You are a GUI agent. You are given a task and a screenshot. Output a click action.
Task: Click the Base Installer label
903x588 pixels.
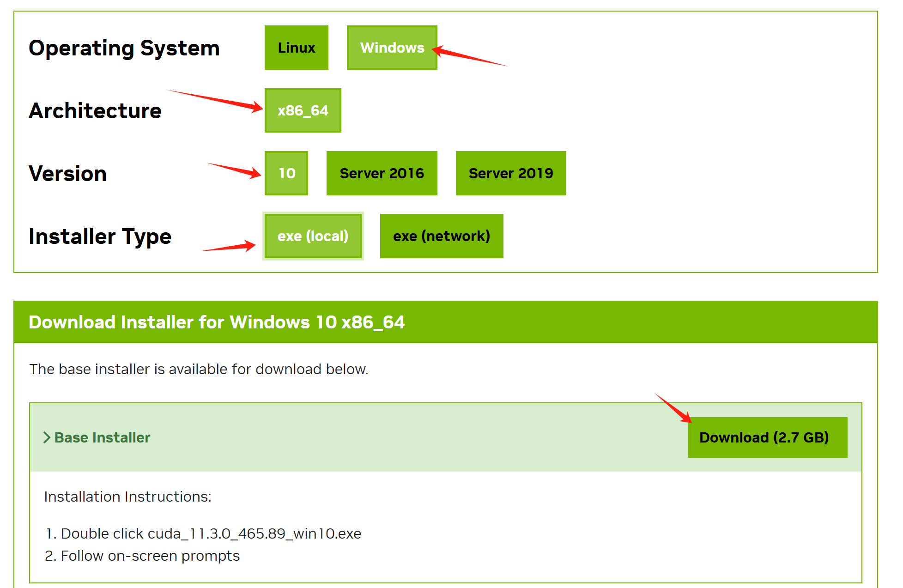click(x=103, y=437)
